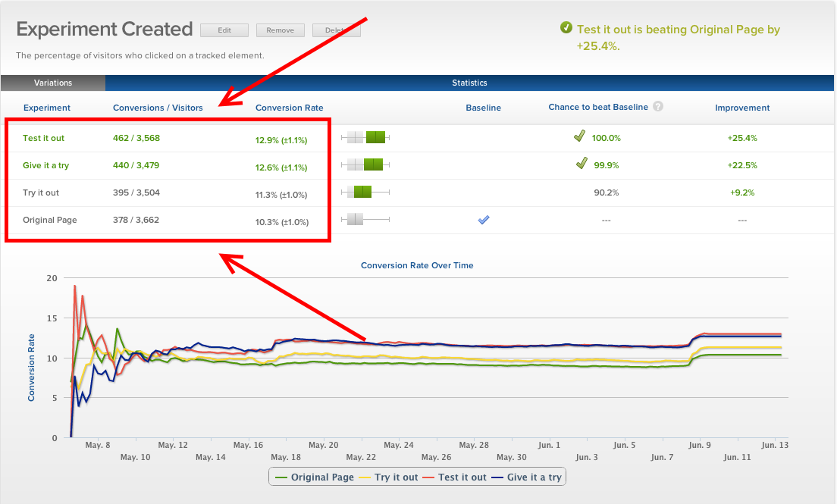Open the Statistics tab
Image resolution: width=837 pixels, height=504 pixels.
pyautogui.click(x=469, y=83)
